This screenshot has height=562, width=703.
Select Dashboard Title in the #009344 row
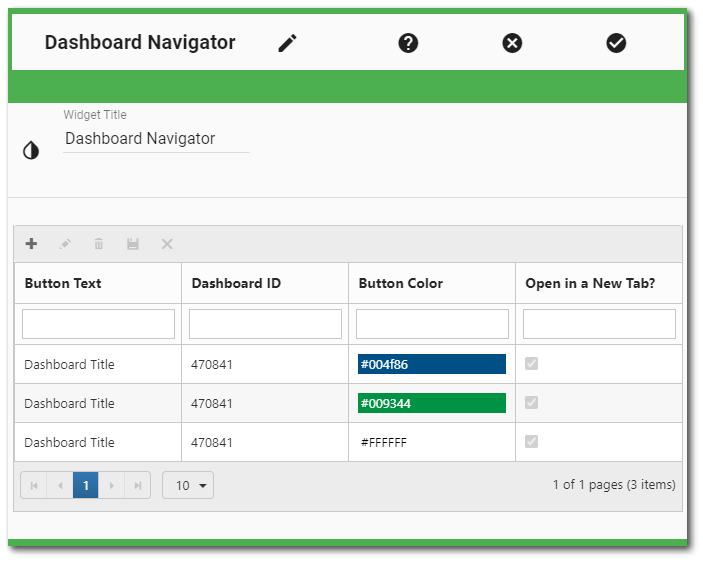[69, 403]
